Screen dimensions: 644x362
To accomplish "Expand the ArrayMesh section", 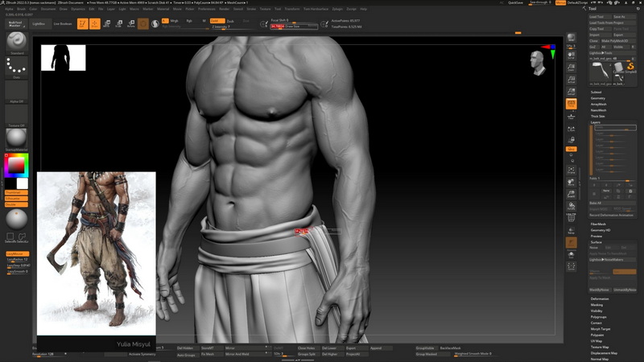I will [598, 105].
